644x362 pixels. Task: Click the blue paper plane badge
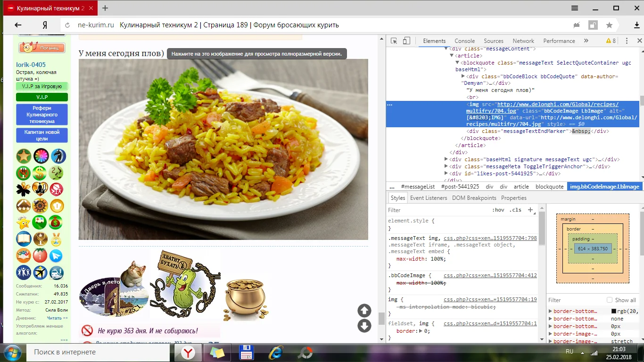coord(56,255)
